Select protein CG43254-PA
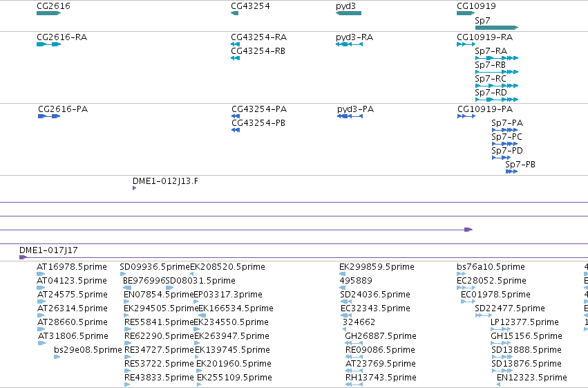The width and height of the screenshot is (588, 388). pos(236,116)
